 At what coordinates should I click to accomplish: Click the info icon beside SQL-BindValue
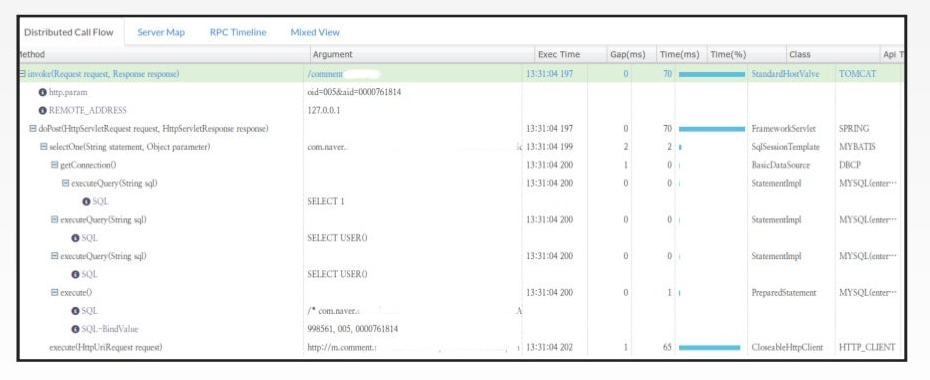(x=75, y=329)
